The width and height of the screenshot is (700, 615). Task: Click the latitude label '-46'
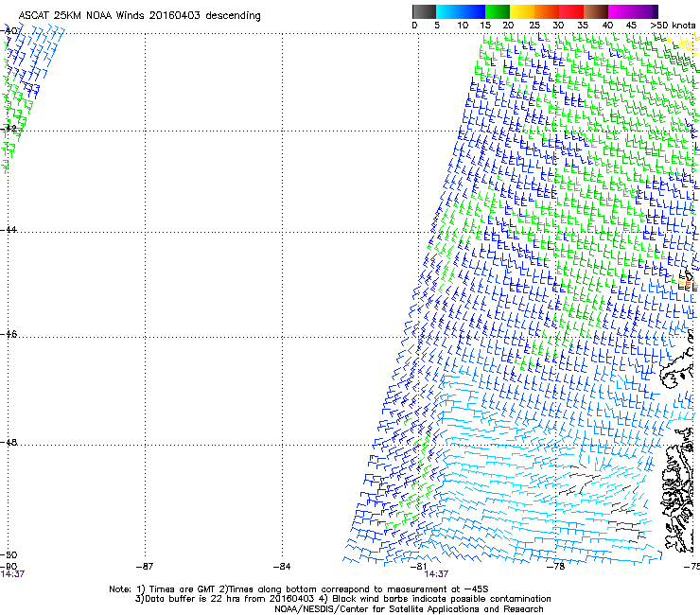[x=9, y=334]
